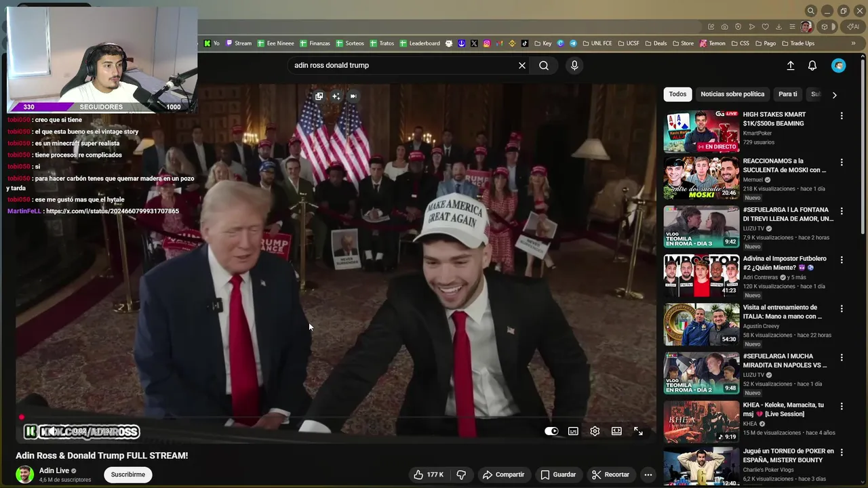Open the Binance bookmark icon

coord(512,43)
